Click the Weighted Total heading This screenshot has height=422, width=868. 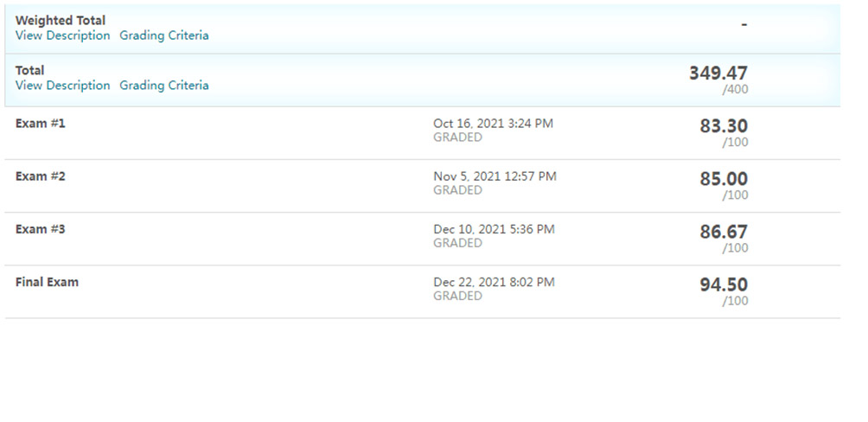(x=61, y=21)
